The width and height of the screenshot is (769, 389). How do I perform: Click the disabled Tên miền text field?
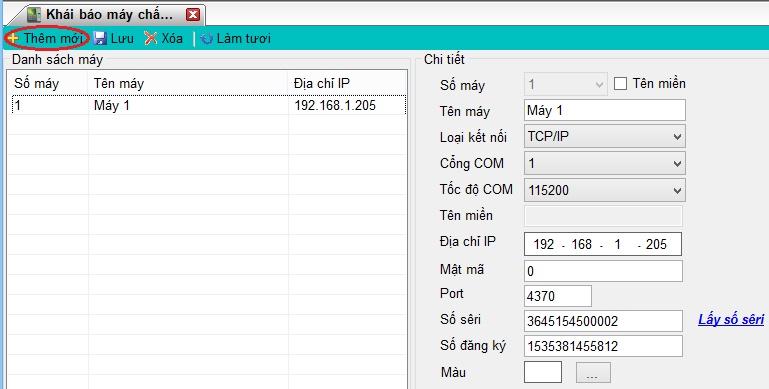(x=603, y=216)
